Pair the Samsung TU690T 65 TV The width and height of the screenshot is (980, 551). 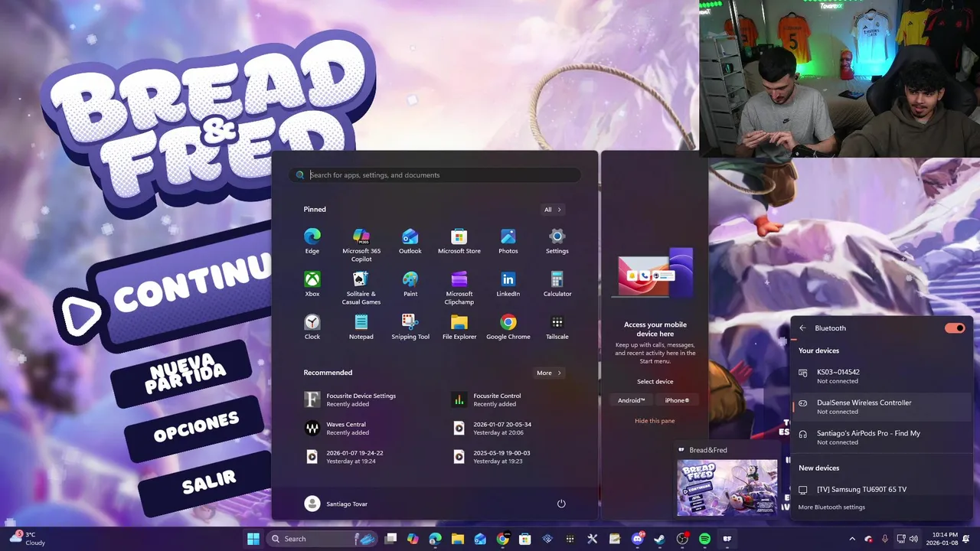[880, 489]
